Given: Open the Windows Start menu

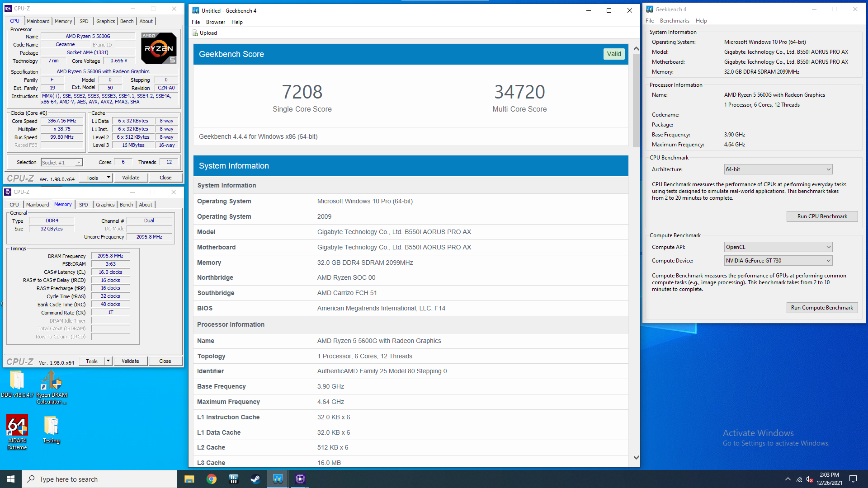Looking at the screenshot, I should [11, 479].
